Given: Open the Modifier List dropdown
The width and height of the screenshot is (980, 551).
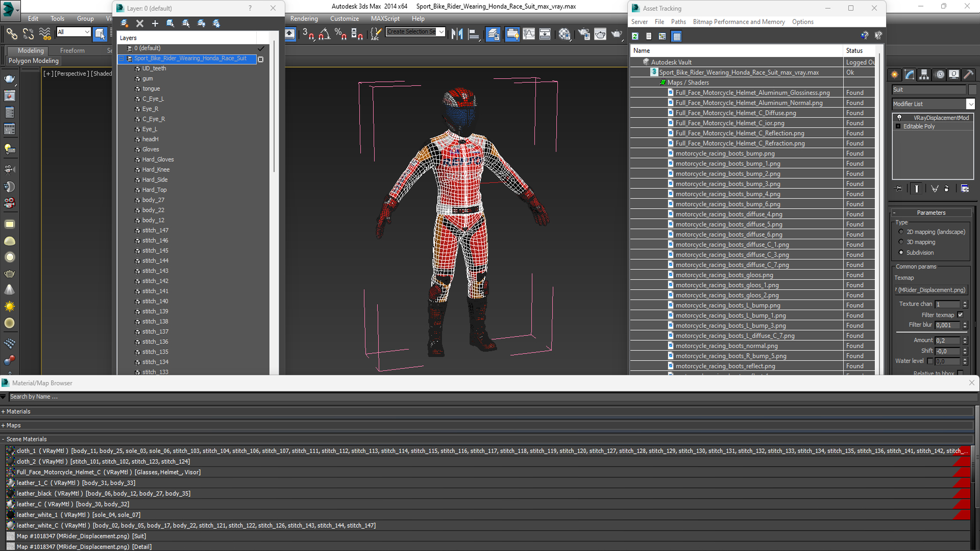Looking at the screenshot, I should pos(970,104).
